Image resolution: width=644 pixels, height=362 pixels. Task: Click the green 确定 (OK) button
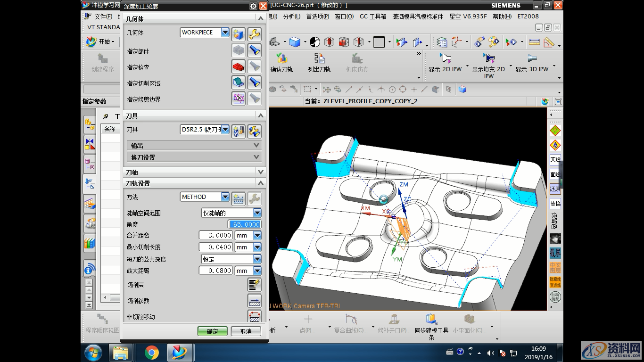click(x=212, y=331)
